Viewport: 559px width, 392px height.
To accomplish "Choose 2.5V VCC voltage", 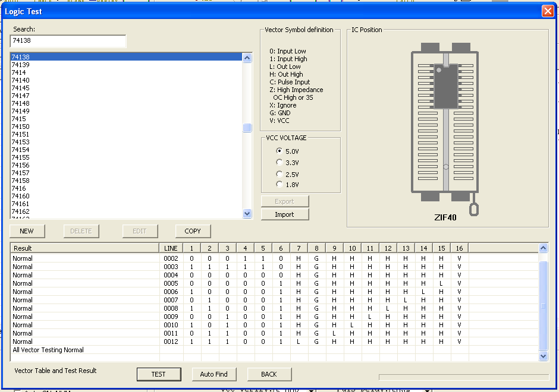I will pos(288,175).
